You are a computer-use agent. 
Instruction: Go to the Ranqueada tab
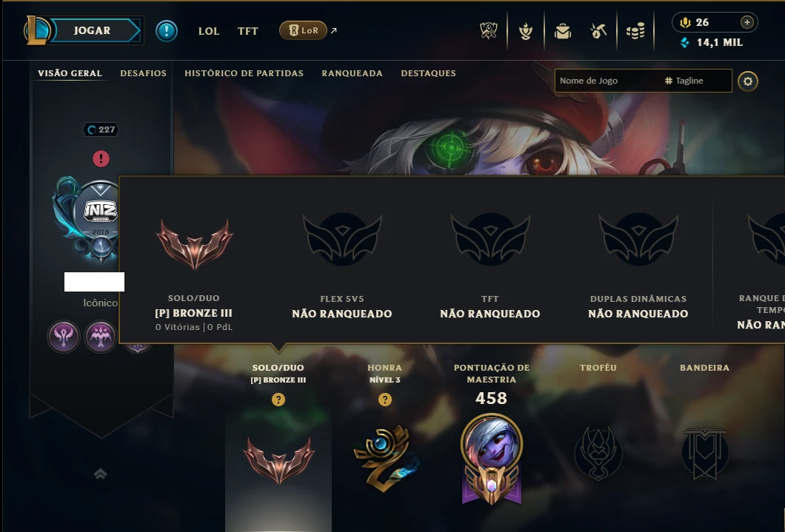tap(352, 73)
